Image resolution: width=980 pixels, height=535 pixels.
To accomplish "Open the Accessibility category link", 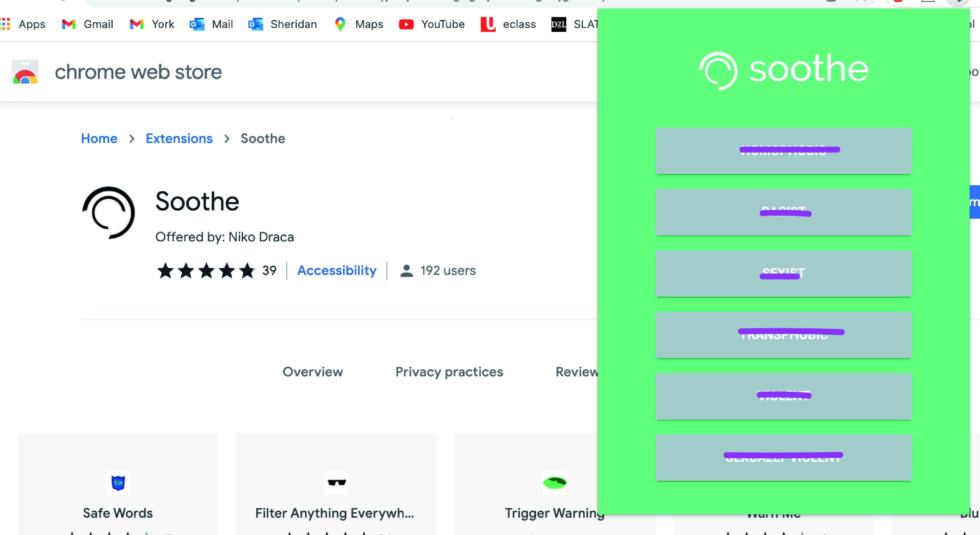I will pos(337,270).
